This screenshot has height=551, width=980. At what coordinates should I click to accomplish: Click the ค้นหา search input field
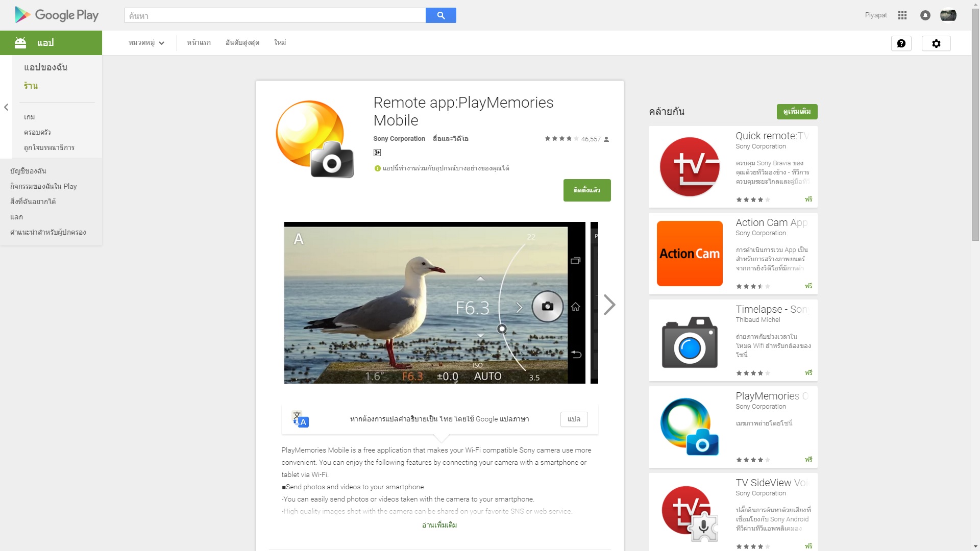[275, 16]
